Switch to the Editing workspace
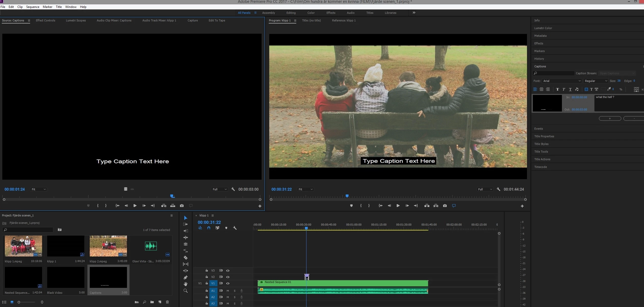This screenshot has width=644, height=307. (291, 13)
